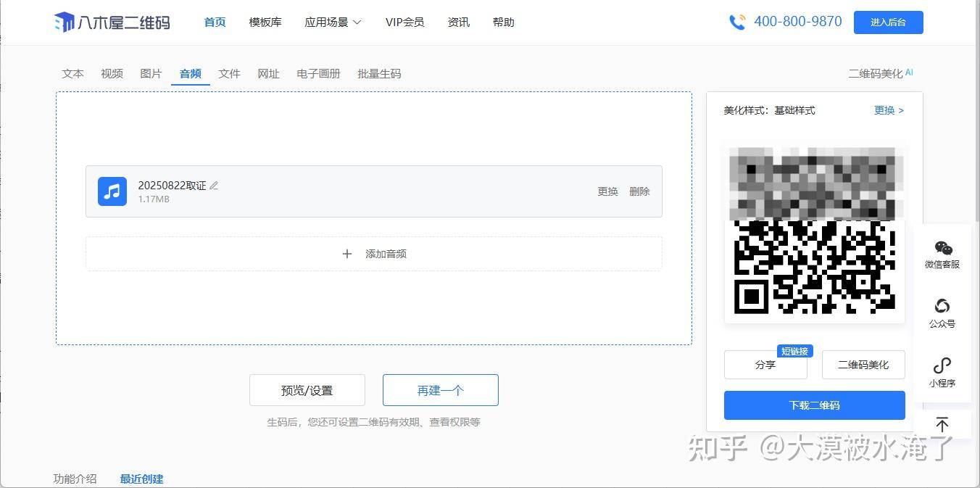980x488 pixels.
Task: Switch to the 视频 tab
Action: (112, 73)
